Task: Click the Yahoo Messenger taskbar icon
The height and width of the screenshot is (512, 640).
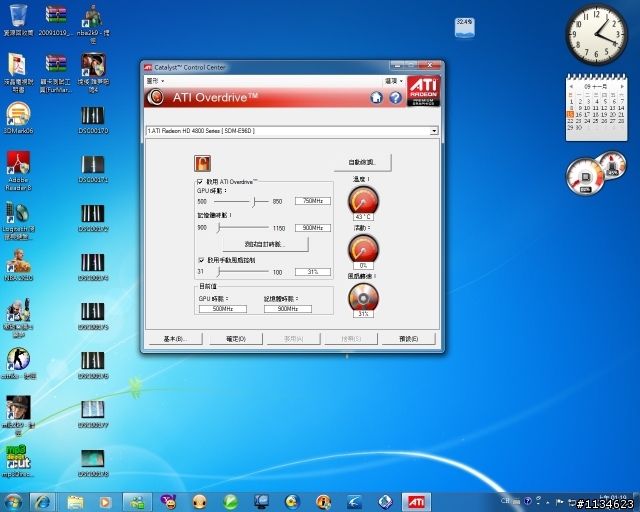Action: coord(168,502)
